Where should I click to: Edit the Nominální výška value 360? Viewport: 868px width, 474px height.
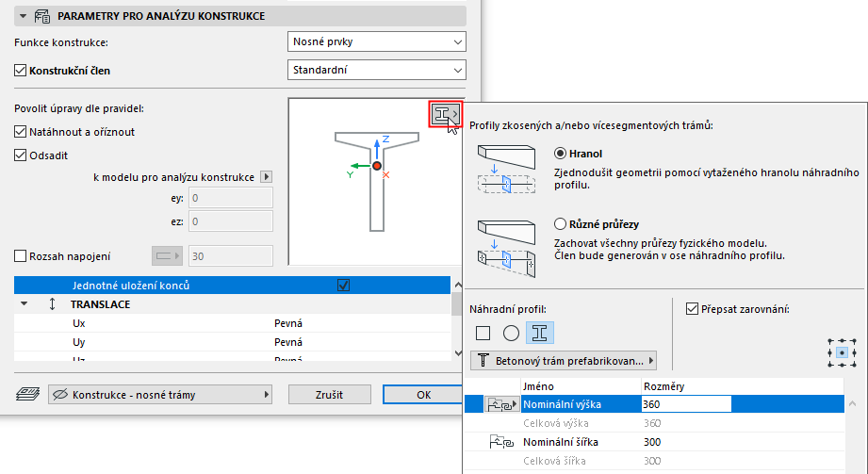[686, 404]
